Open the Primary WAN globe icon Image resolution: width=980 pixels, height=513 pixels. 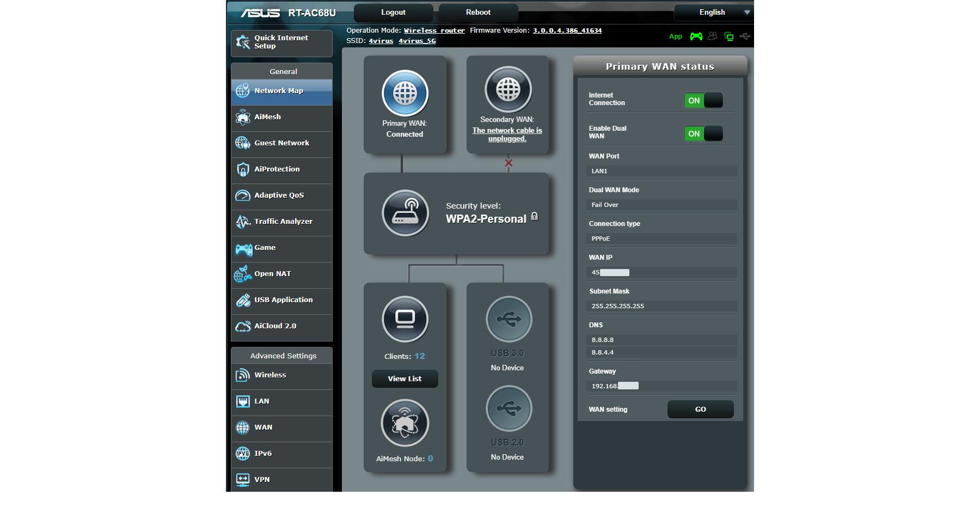click(x=404, y=93)
